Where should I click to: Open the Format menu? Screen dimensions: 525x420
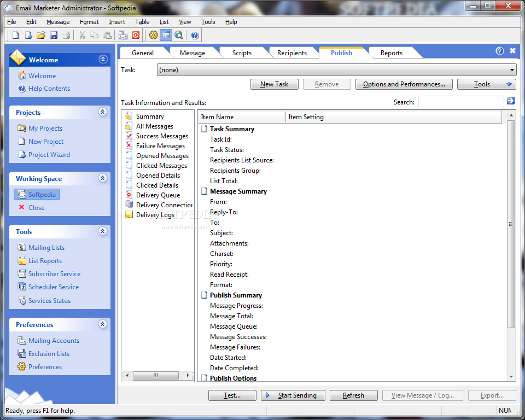click(89, 22)
